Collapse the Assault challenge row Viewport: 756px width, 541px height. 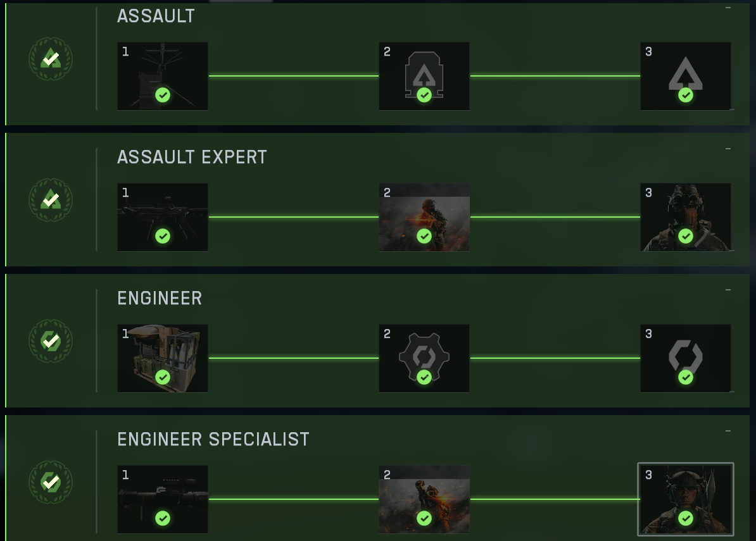coord(728,8)
